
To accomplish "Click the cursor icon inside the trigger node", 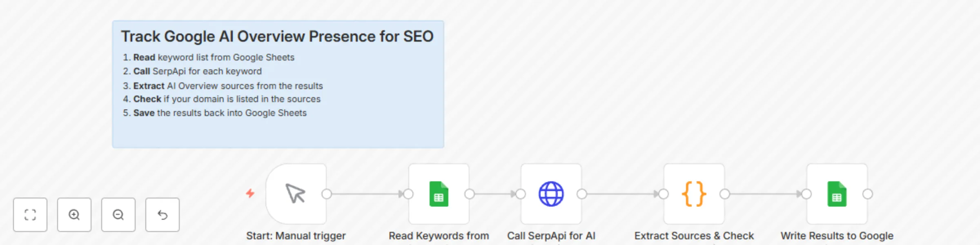I will pos(295,194).
